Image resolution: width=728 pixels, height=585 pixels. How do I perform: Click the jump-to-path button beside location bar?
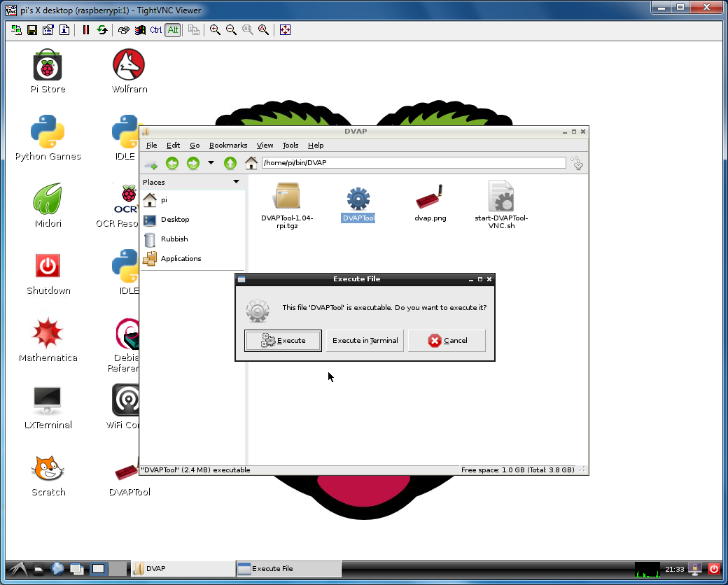pos(577,163)
